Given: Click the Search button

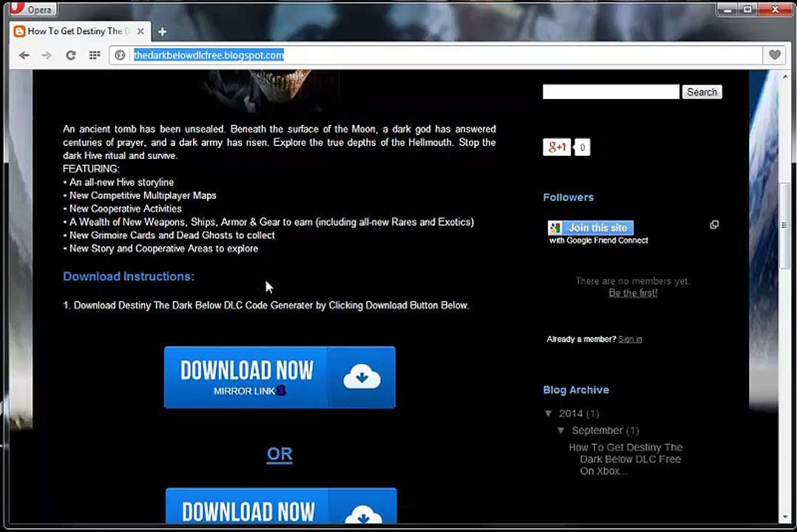Looking at the screenshot, I should tap(702, 92).
